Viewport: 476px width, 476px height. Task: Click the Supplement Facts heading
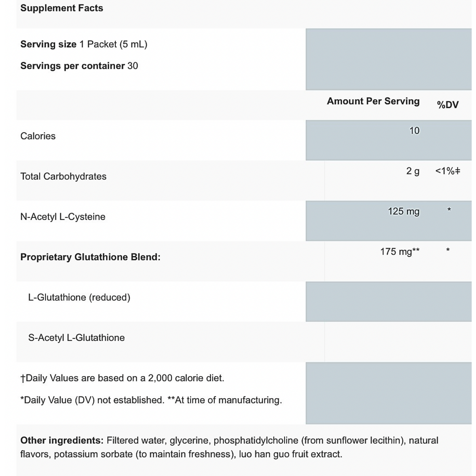click(62, 8)
